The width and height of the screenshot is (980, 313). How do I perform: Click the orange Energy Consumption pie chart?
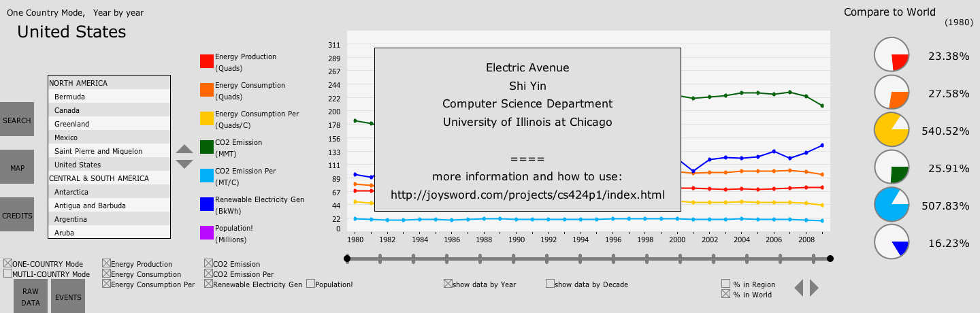pos(892,93)
